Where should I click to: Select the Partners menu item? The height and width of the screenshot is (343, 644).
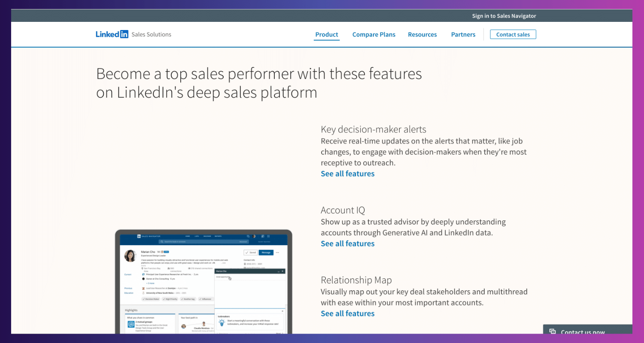coord(463,34)
